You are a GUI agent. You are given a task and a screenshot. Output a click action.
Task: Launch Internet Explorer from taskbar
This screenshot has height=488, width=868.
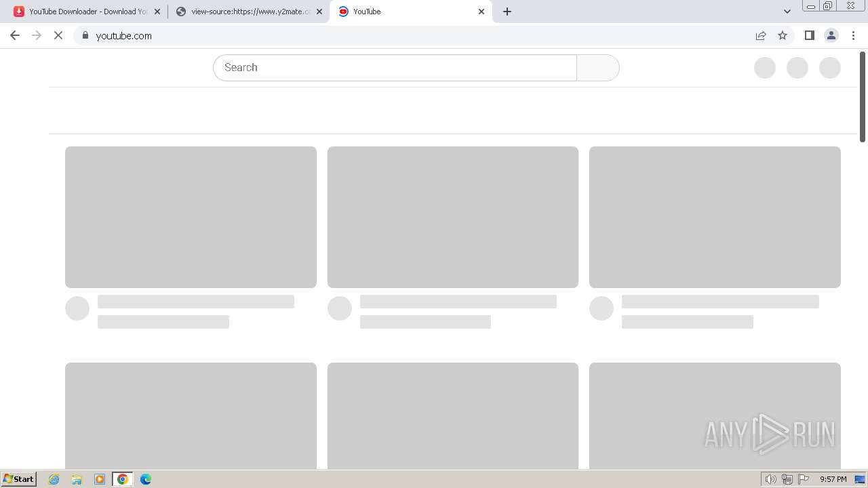tap(54, 479)
